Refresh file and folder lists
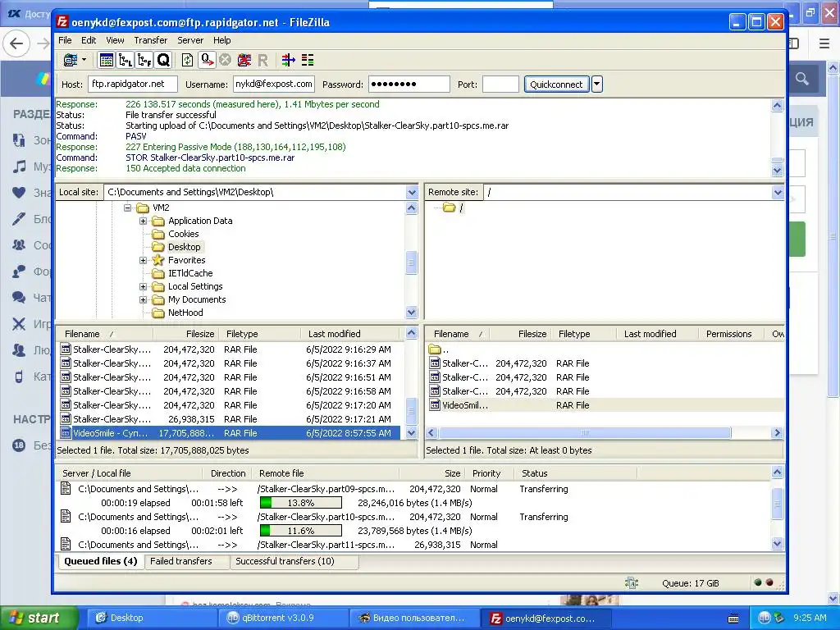This screenshot has width=840, height=630. [x=187, y=60]
